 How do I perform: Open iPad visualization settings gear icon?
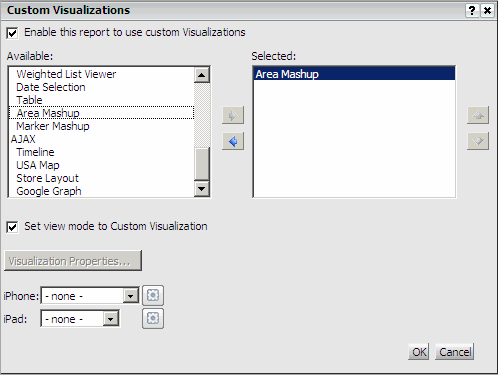[153, 319]
